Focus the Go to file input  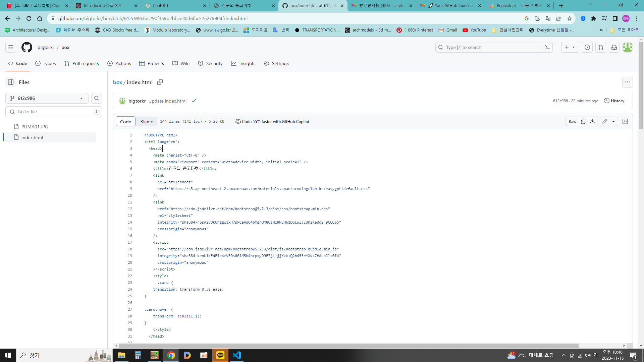pos(54,112)
